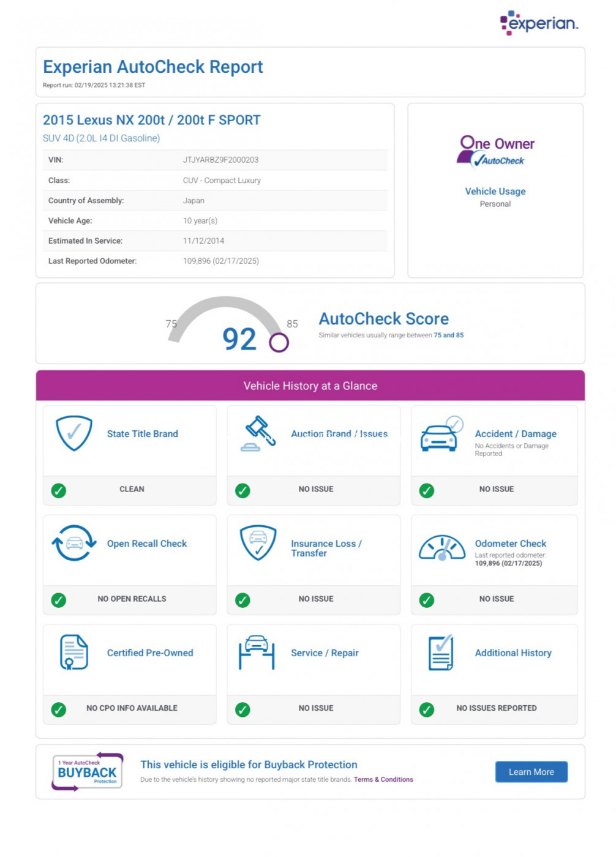Click the Insurance Loss shield icon
This screenshot has height=857, width=616.
(x=258, y=542)
